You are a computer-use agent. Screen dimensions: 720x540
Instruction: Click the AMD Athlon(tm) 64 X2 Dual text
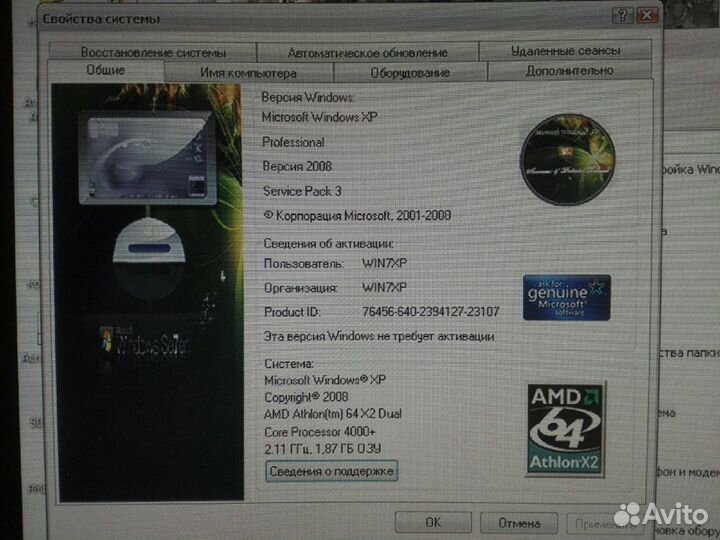[x=333, y=414]
